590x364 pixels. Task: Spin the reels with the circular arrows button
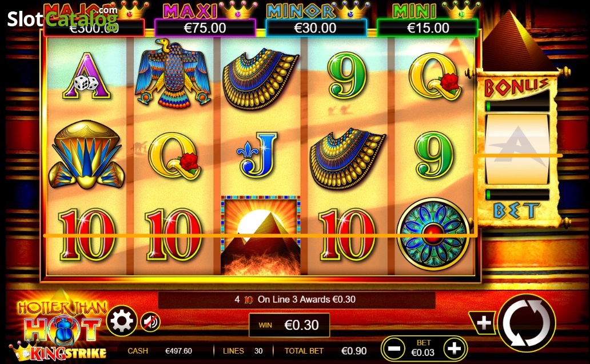527,323
